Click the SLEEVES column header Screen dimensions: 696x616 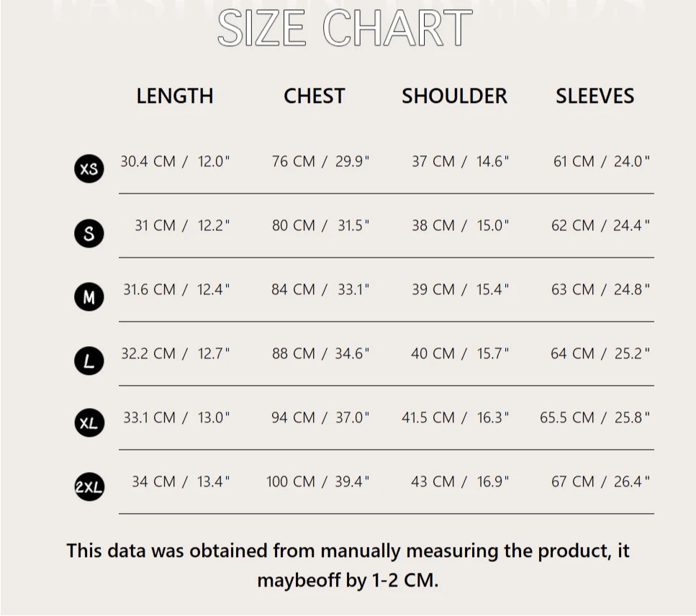click(595, 96)
